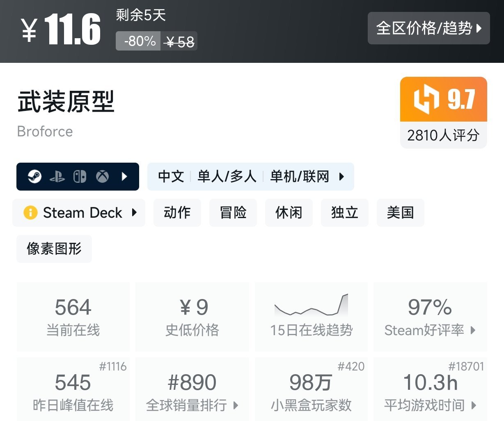Open the 全球销量排行 ranking details
Screen dimensions: 504x421
[236, 405]
